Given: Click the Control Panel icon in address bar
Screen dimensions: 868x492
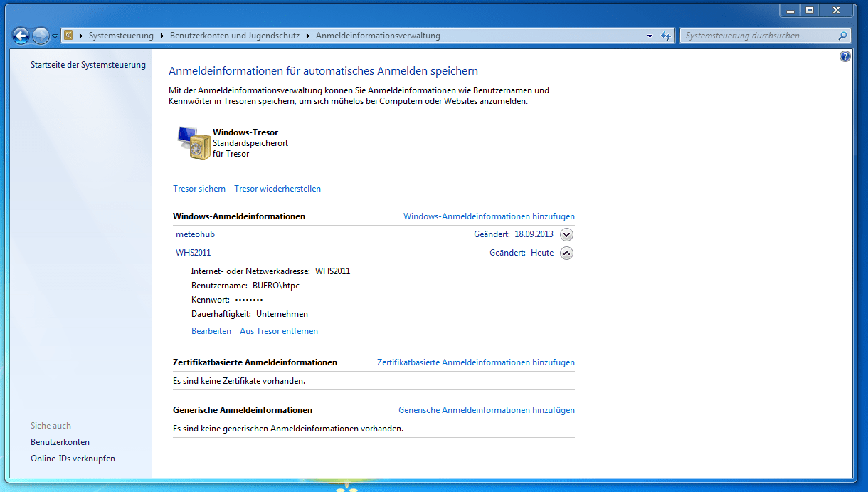Looking at the screenshot, I should pos(68,35).
